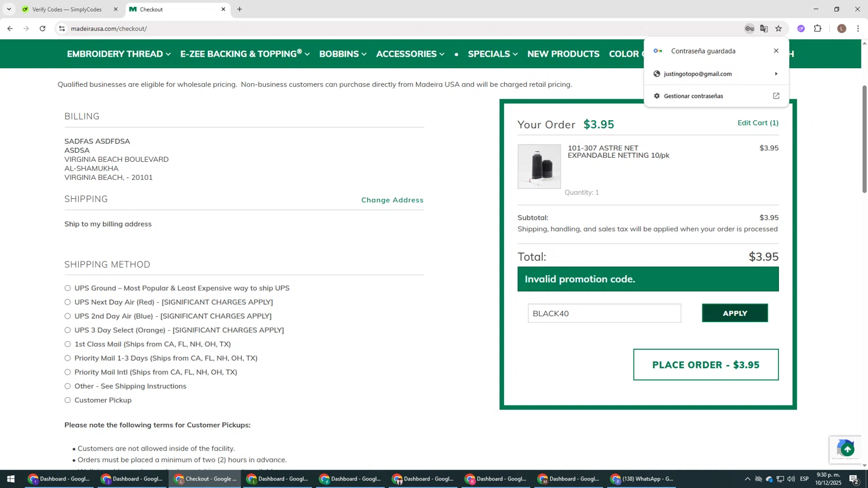Click the netting product thumbnail
This screenshot has height=488, width=868.
[539, 167]
